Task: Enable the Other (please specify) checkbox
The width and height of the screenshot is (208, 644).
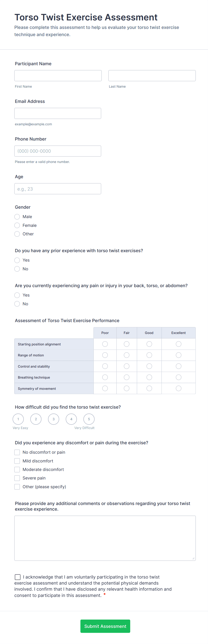Action: click(x=17, y=486)
